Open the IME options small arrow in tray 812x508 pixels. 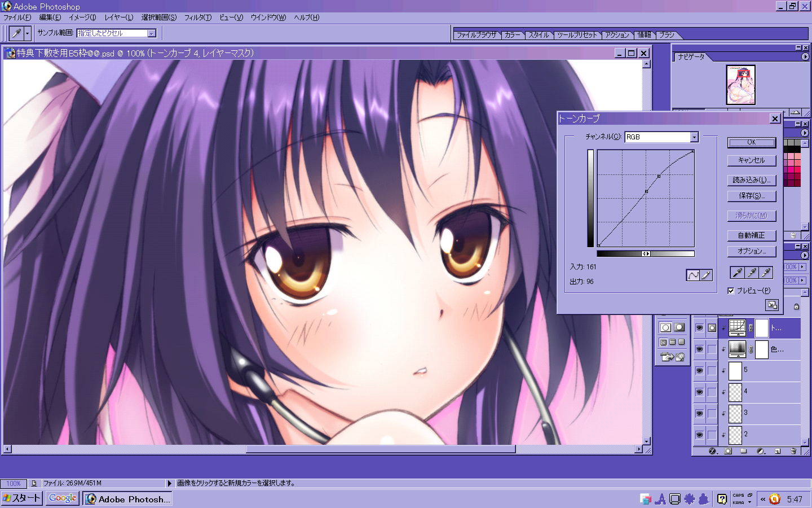click(750, 501)
